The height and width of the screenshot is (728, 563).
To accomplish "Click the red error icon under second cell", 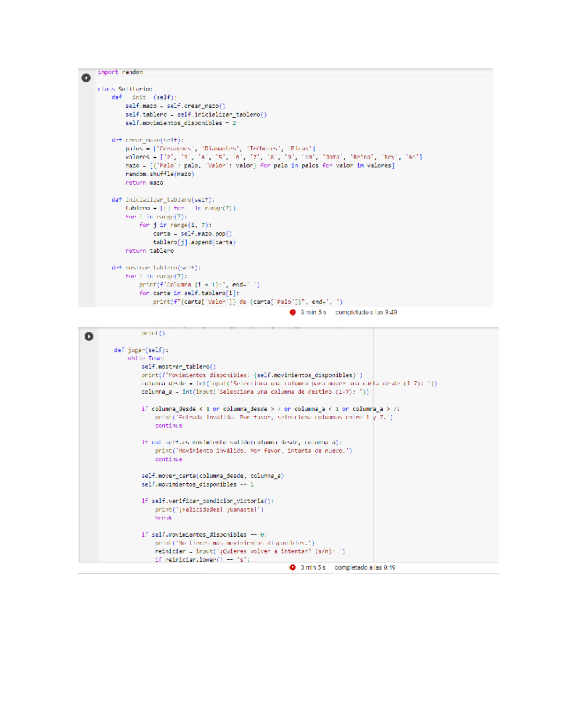I will 292,567.
